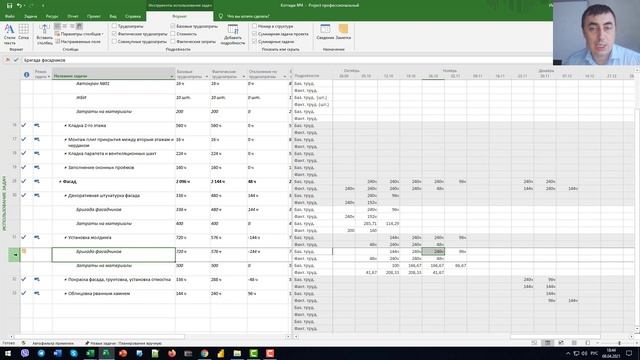Image resolution: width=640 pixels, height=360 pixels.
Task: Select selected Бригада фасадчиков name cell (720 ч)
Action: click(113, 255)
